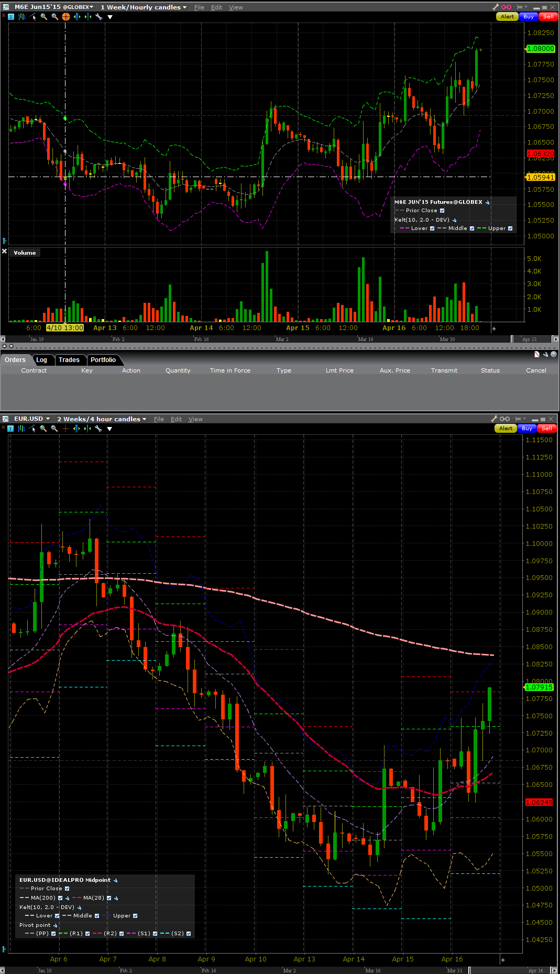This screenshot has width=560, height=974.
Task: Click the Buy button on M6E chart
Action: [529, 17]
